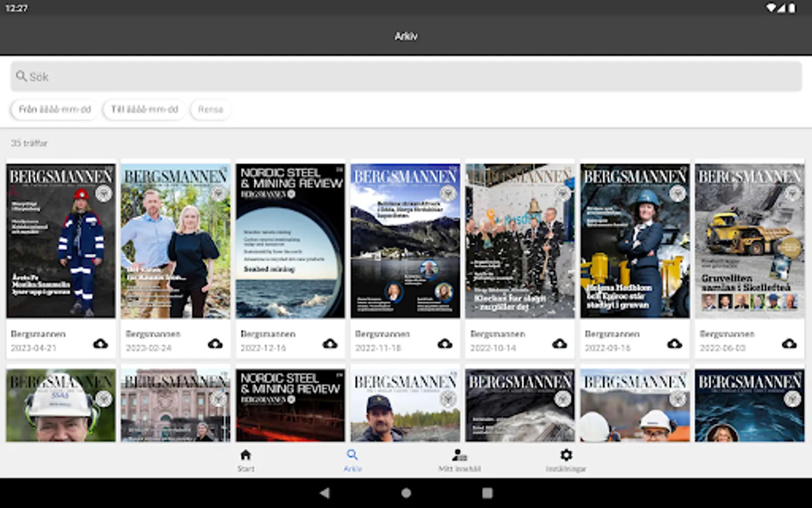Download the 2022-06-03 issue using cloud icon
Image resolution: width=812 pixels, height=508 pixels.
(x=789, y=344)
